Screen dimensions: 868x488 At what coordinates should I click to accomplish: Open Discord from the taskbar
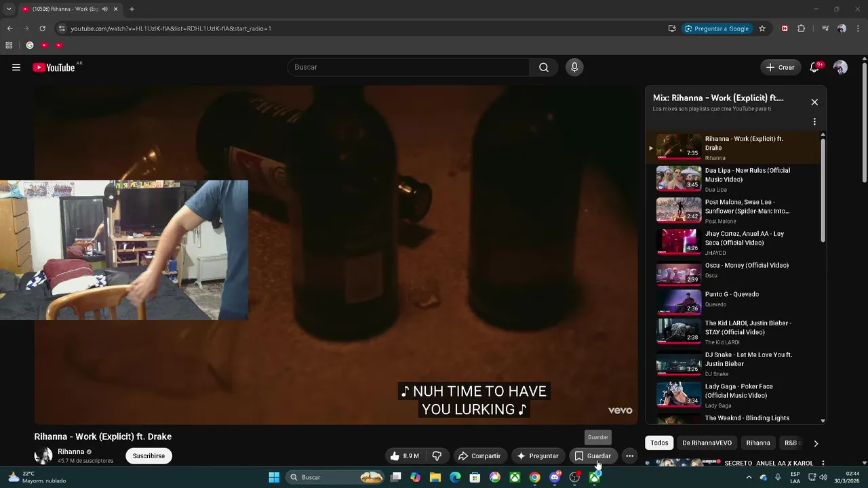click(555, 477)
